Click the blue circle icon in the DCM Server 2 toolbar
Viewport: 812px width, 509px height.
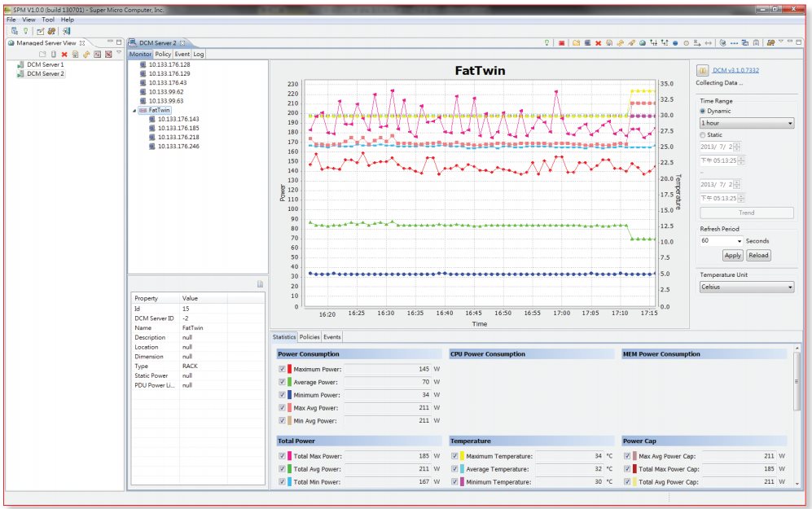pyautogui.click(x=675, y=43)
